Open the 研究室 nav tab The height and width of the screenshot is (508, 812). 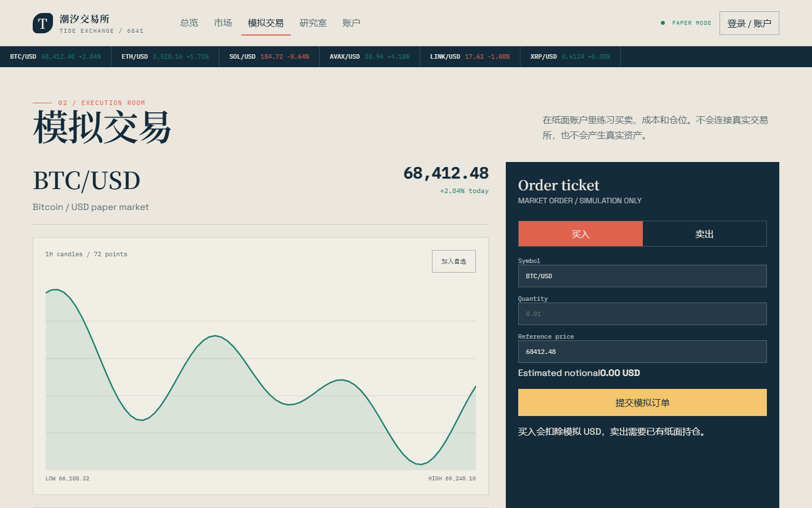point(313,23)
